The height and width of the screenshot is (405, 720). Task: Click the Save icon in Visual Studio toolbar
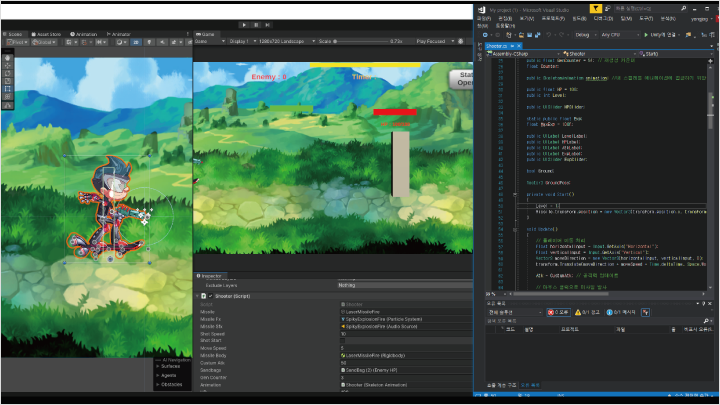coord(529,35)
